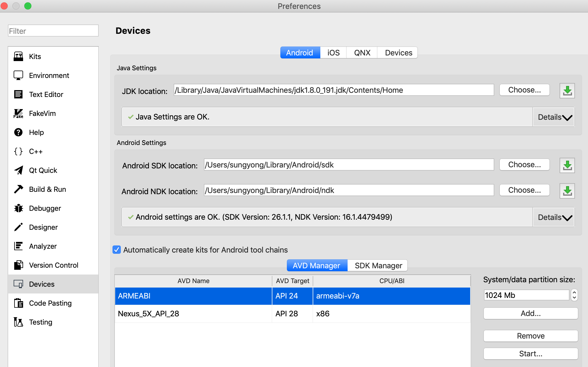This screenshot has width=588, height=367.
Task: Open Debugger preferences with bug icon
Action: tap(18, 208)
